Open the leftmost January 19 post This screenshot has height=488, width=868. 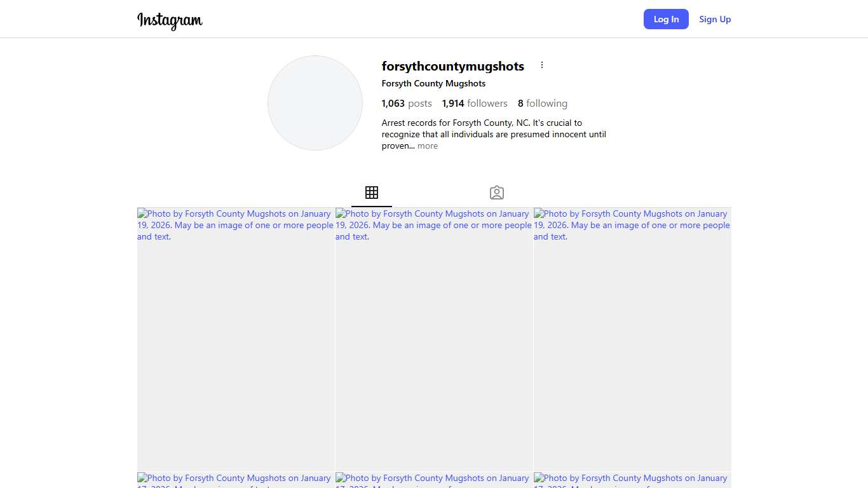coord(236,339)
